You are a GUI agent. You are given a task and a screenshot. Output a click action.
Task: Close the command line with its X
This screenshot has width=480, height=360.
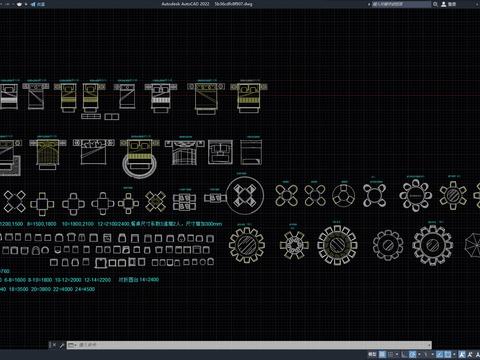[54, 345]
